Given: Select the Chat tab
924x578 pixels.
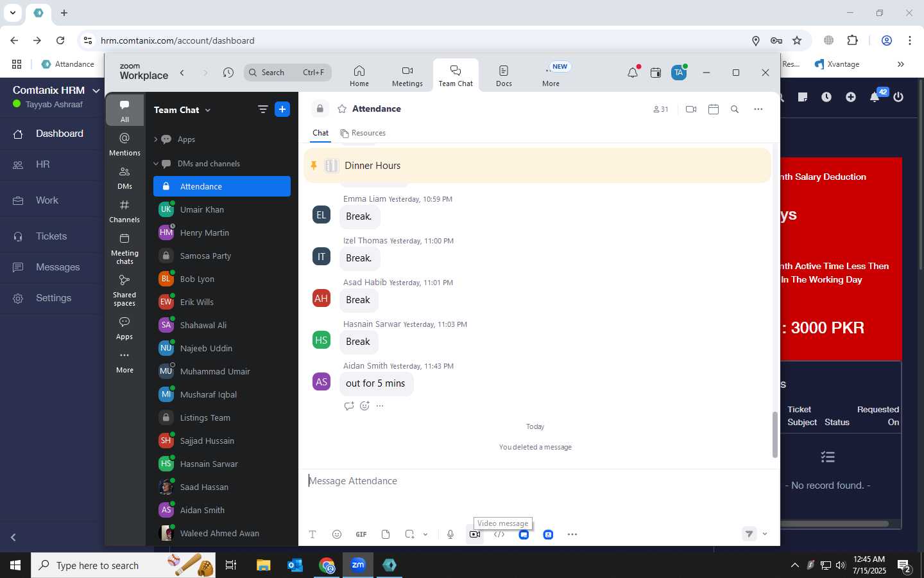Looking at the screenshot, I should point(320,133).
